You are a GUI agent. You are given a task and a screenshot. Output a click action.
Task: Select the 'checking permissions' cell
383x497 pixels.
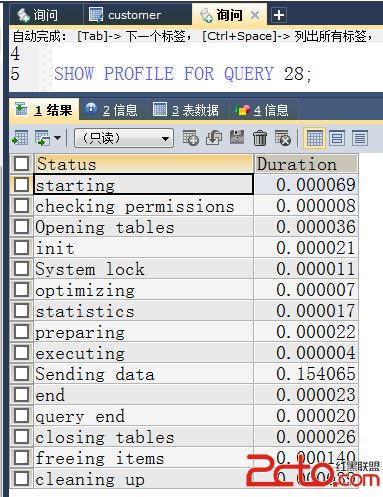[144, 206]
